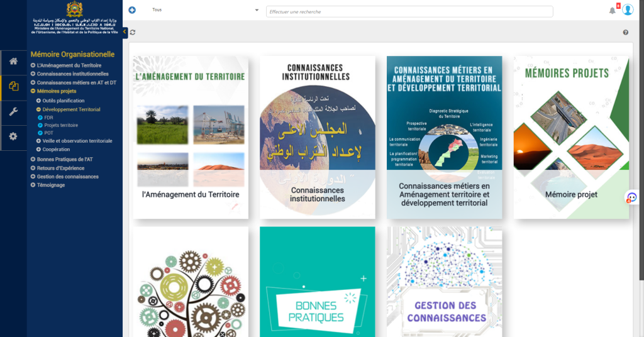Open the 'Connaissances institutionnelles' card
Image resolution: width=644 pixels, height=337 pixels.
tap(317, 137)
